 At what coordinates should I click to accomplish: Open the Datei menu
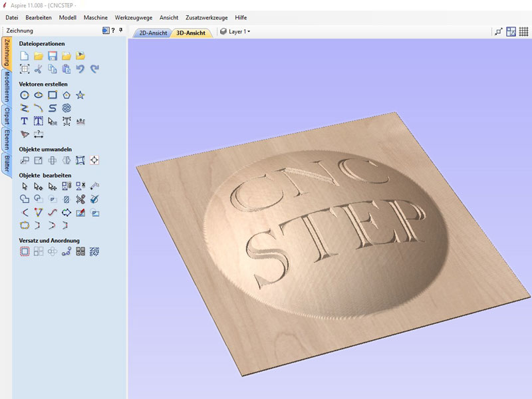pos(12,18)
